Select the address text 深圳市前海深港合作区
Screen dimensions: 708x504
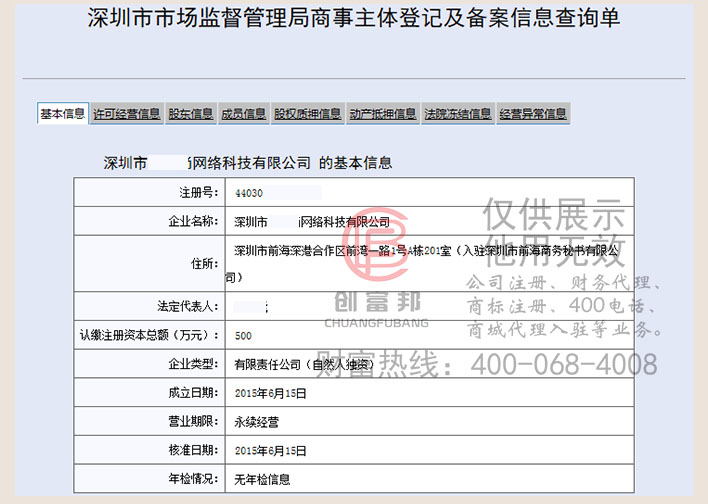(289, 251)
